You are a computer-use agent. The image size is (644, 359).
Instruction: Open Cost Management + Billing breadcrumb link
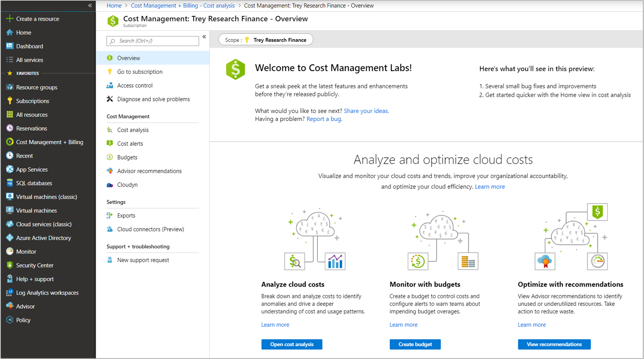click(x=183, y=6)
